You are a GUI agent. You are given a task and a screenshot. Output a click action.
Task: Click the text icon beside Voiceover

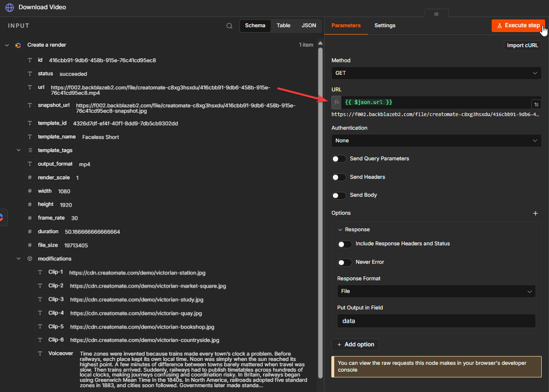pyautogui.click(x=40, y=354)
